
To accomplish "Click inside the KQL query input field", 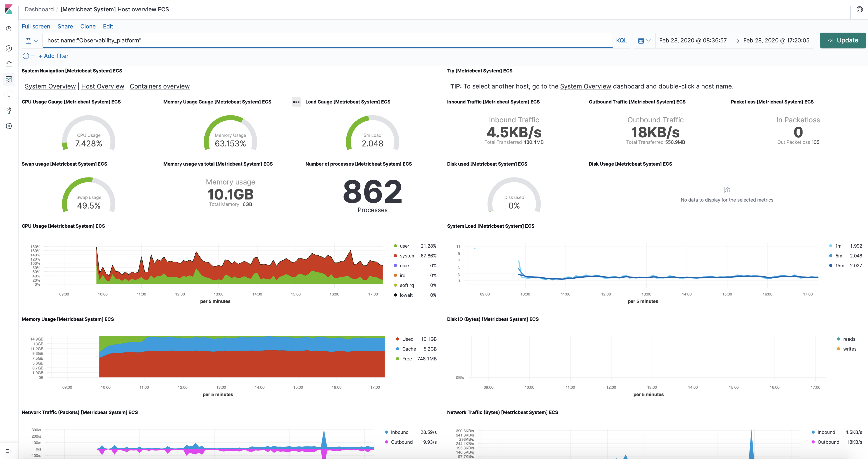I will point(303,40).
